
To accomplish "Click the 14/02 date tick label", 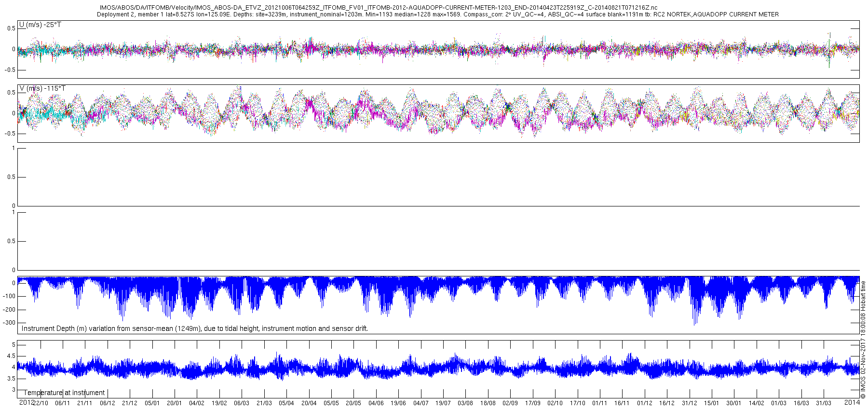I will click(757, 403).
